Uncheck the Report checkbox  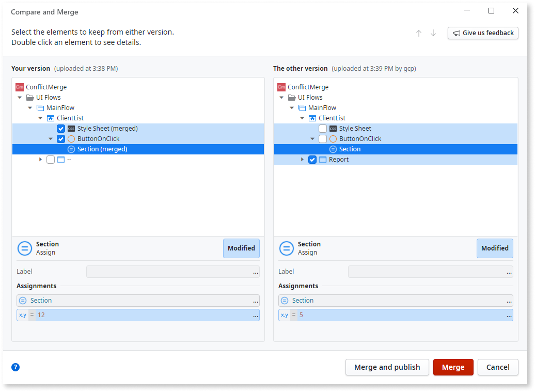(312, 159)
